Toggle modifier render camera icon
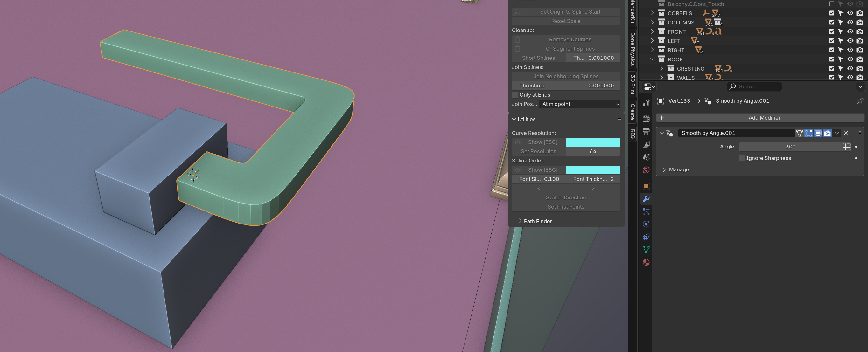Screen dimensions: 868x352 827,133
